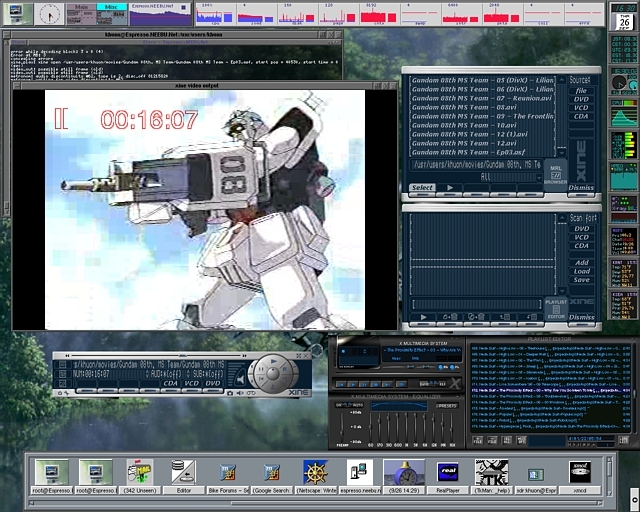Click the XMMS equalizer PREAMP slider

pos(342,427)
